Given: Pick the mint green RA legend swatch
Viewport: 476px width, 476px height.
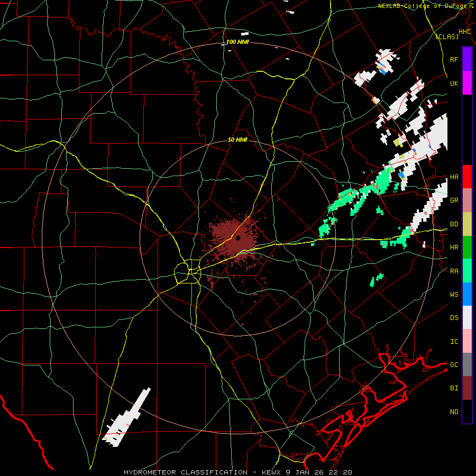Looking at the screenshot, I should [x=467, y=271].
